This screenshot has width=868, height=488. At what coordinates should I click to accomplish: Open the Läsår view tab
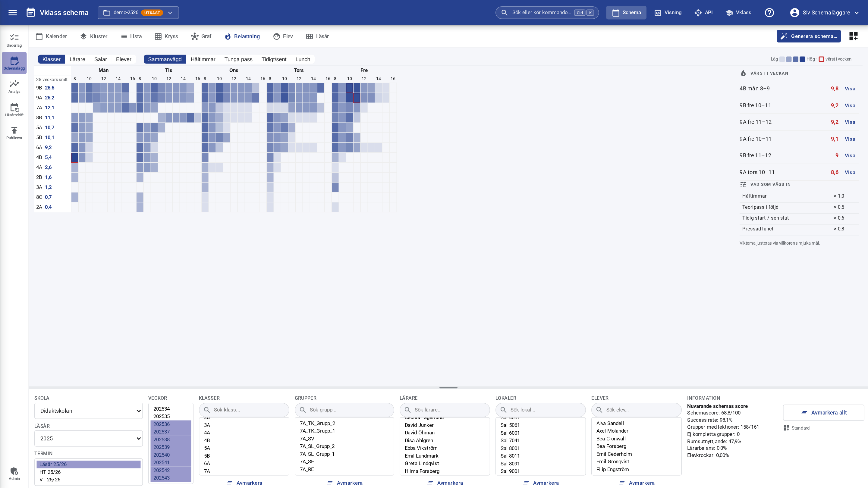[x=317, y=36]
